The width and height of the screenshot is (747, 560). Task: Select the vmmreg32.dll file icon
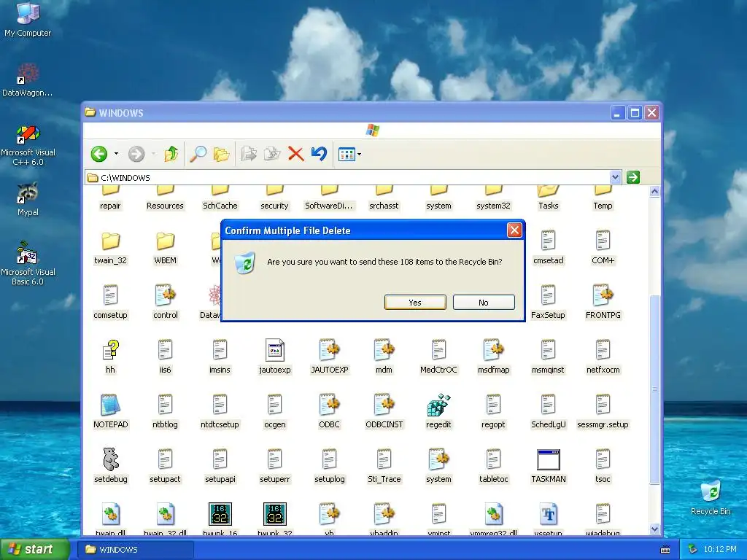(x=493, y=514)
